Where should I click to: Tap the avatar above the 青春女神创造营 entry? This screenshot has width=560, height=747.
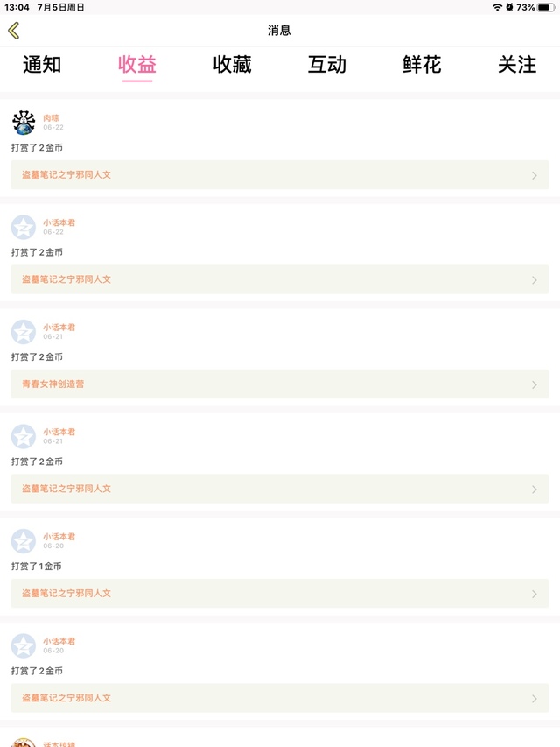pyautogui.click(x=24, y=332)
